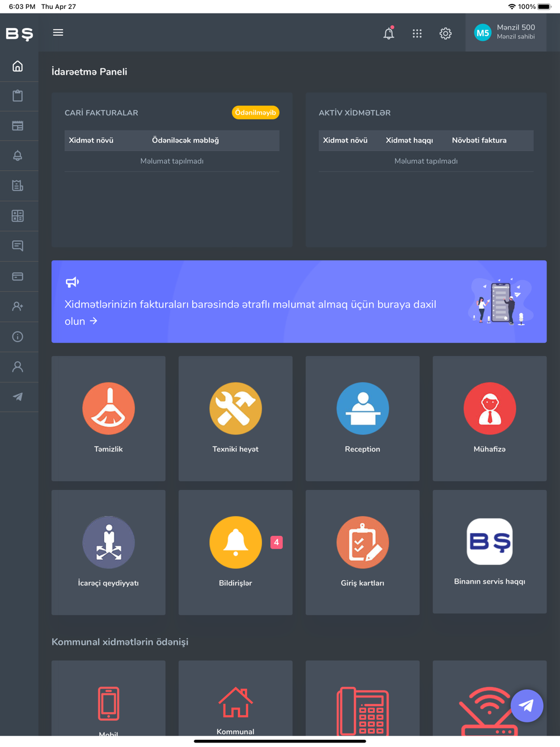Open the messages sidebar icon

18,246
